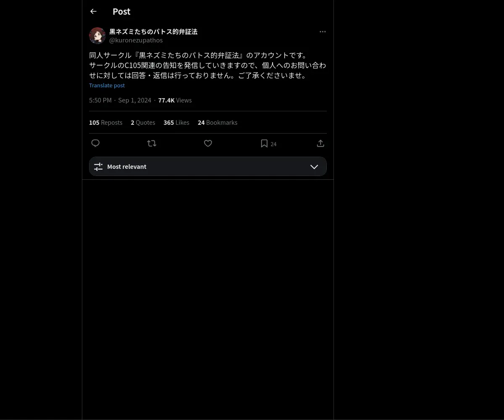Expand the Most relevant chevron dropdown
Viewport: 504px width, 420px height.
pyautogui.click(x=314, y=167)
